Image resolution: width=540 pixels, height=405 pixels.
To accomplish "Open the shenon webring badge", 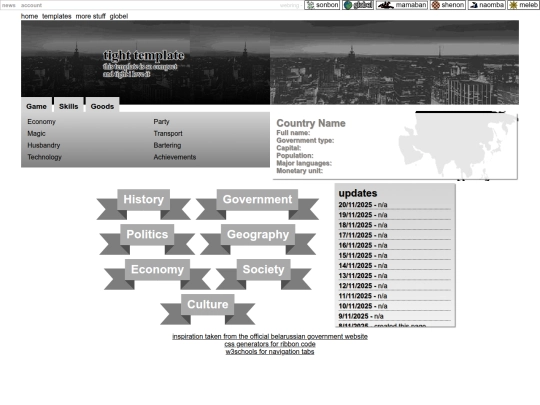I will pyautogui.click(x=448, y=5).
